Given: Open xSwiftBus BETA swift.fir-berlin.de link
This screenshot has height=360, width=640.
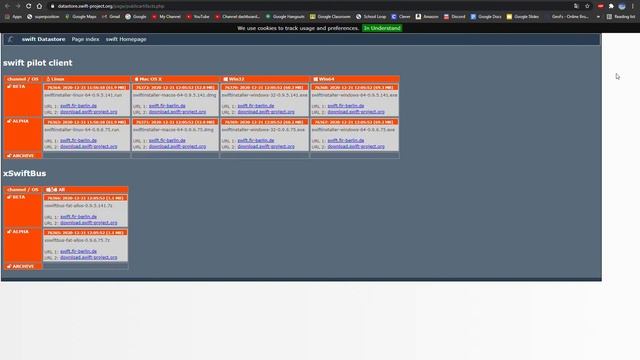Looking at the screenshot, I should click(78, 217).
